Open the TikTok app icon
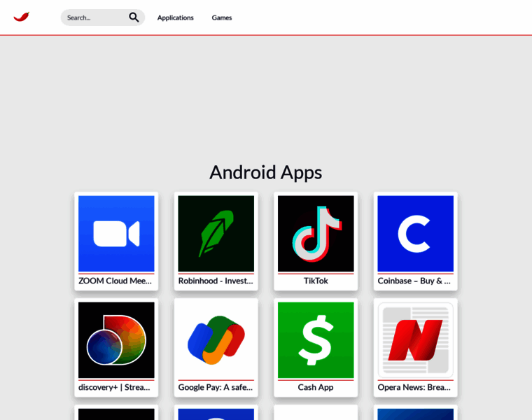This screenshot has width=532, height=420. 316,233
